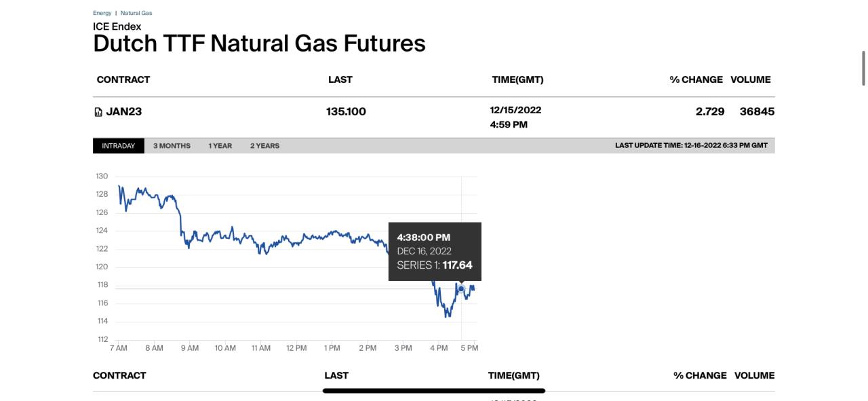The height and width of the screenshot is (401, 868).
Task: Click the chart tooltip showing 117.64
Action: pos(435,251)
